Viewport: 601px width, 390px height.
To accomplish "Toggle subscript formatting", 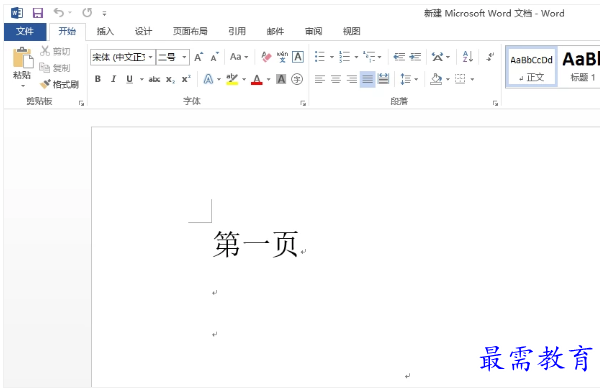I will 170,79.
